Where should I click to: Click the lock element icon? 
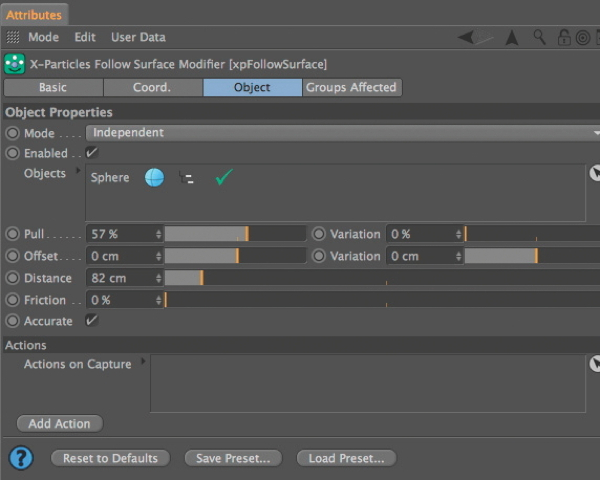[563, 38]
